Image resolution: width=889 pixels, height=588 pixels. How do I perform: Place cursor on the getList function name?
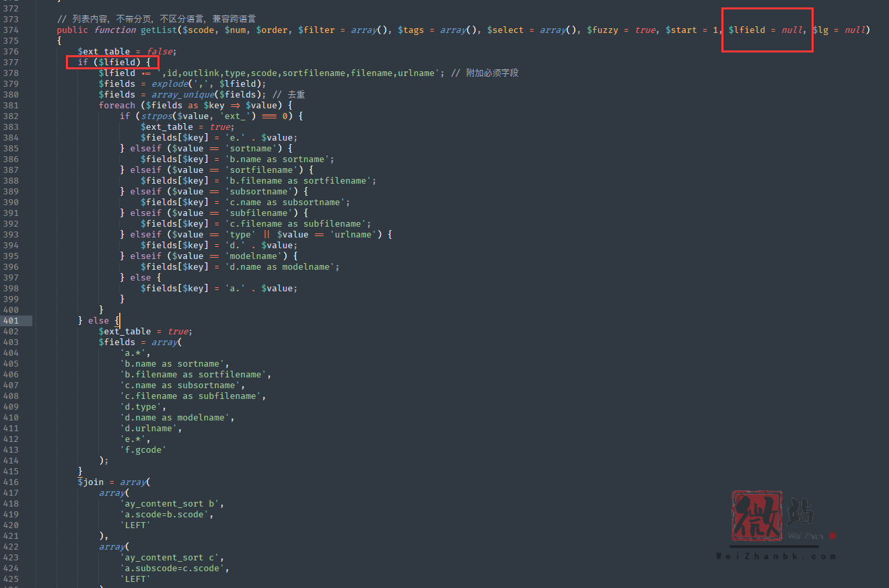tap(157, 30)
